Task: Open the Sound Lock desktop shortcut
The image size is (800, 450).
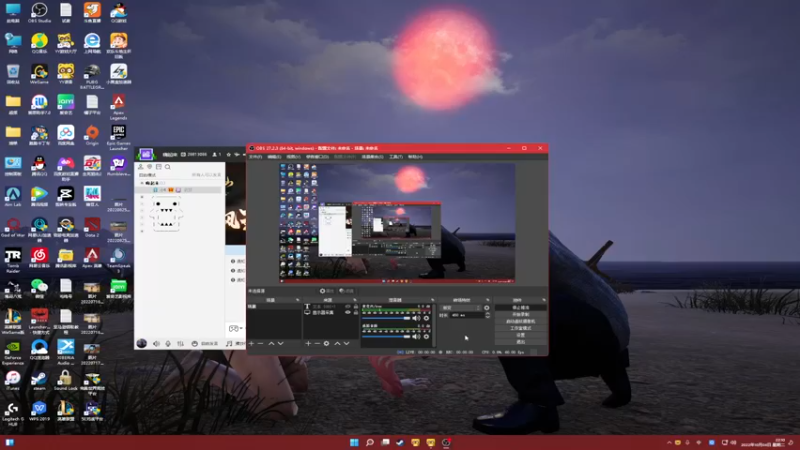Action: pos(65,381)
